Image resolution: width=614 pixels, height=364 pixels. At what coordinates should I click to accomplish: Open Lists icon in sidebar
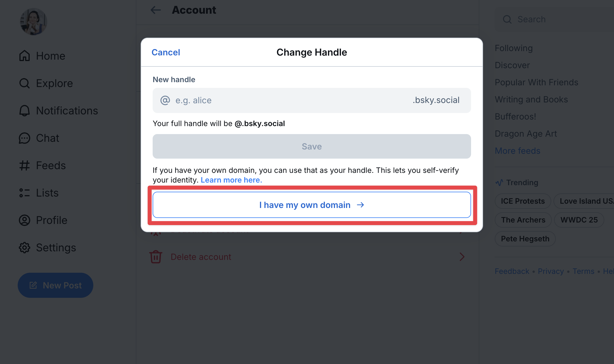click(x=25, y=193)
